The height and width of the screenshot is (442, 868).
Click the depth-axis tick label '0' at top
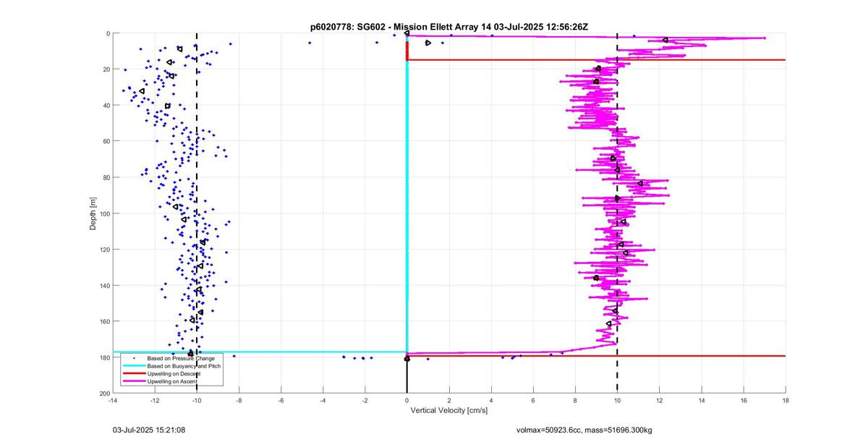tap(107, 33)
